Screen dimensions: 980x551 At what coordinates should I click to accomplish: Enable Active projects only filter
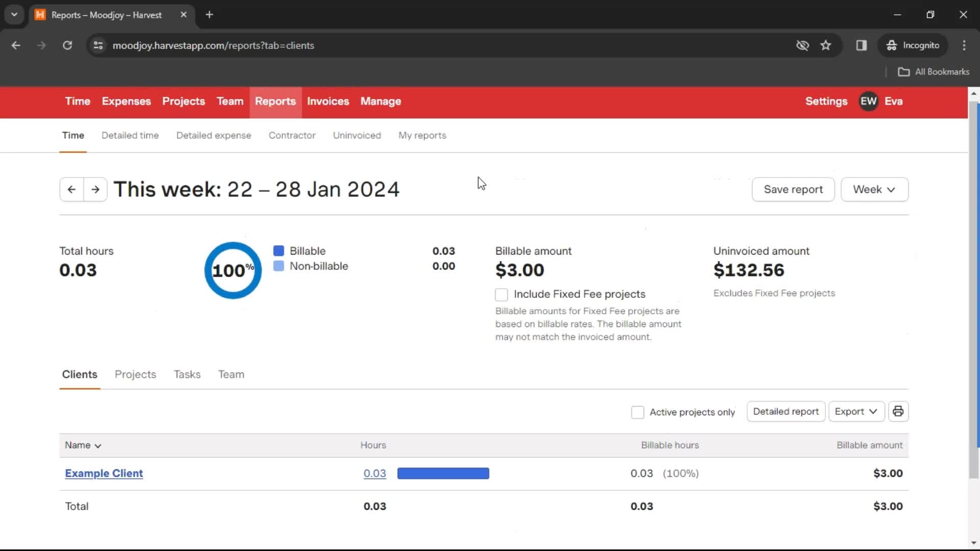[638, 412]
